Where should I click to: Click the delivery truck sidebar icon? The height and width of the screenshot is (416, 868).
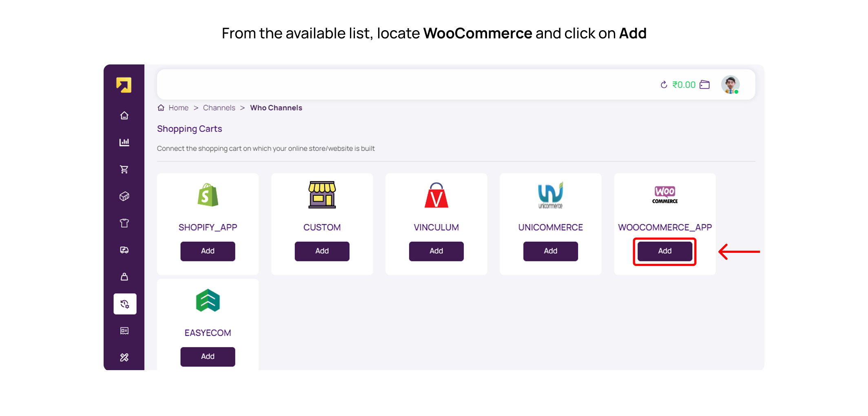124,250
